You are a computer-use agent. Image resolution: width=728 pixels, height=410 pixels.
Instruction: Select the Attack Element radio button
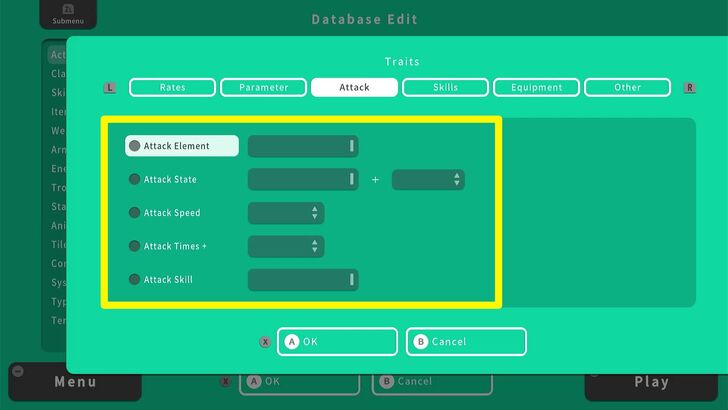point(134,146)
